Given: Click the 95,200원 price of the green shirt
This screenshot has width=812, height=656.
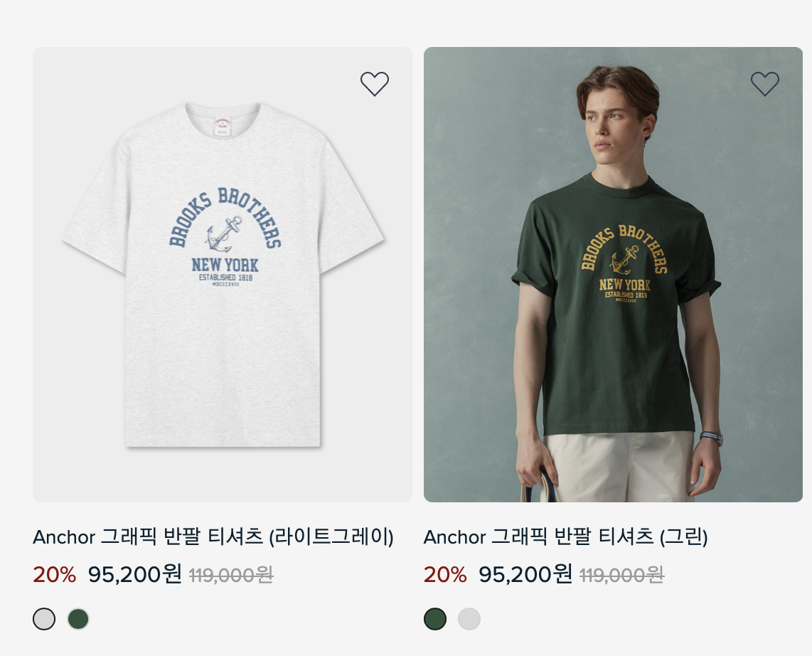Looking at the screenshot, I should [525, 574].
